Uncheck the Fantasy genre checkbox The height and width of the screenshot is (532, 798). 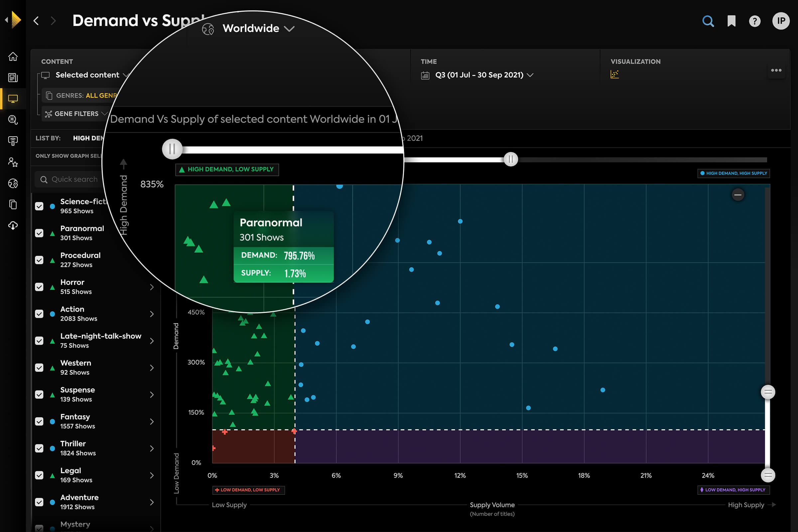(39, 421)
